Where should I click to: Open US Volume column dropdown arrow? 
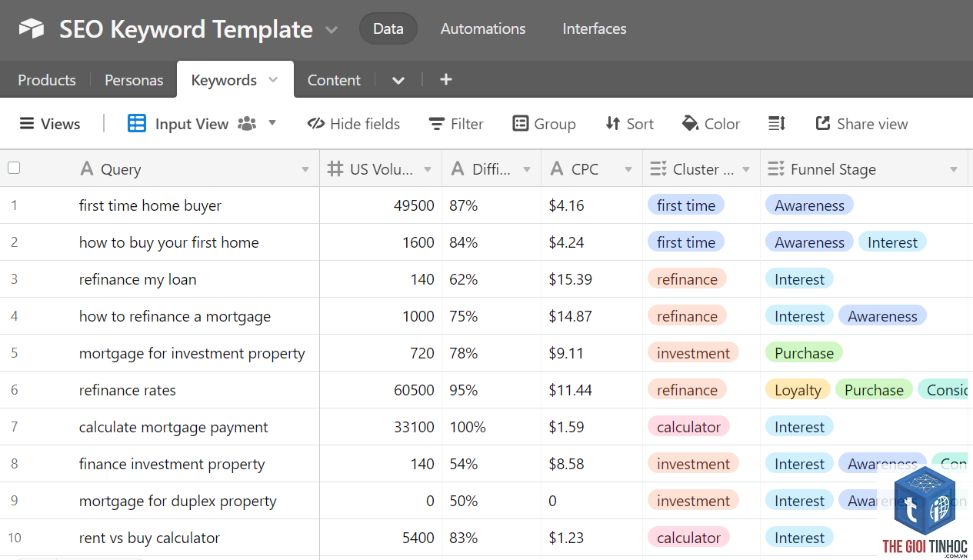click(x=428, y=170)
